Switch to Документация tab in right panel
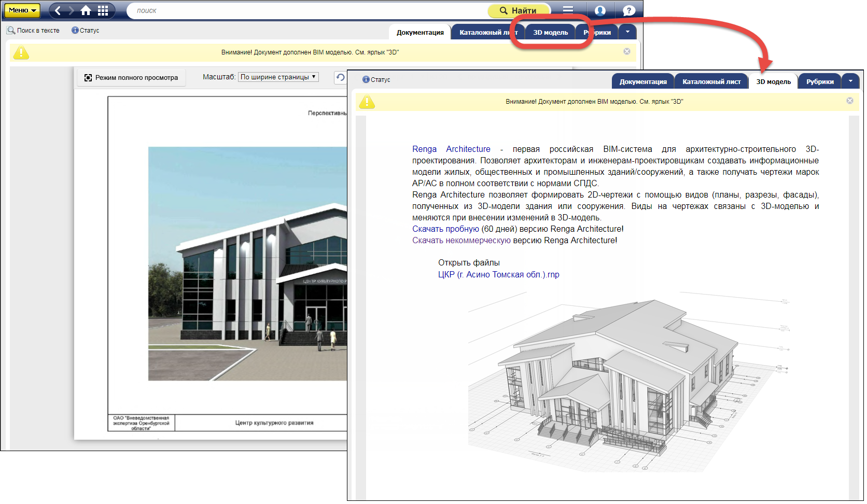The width and height of the screenshot is (867, 504). 643,82
